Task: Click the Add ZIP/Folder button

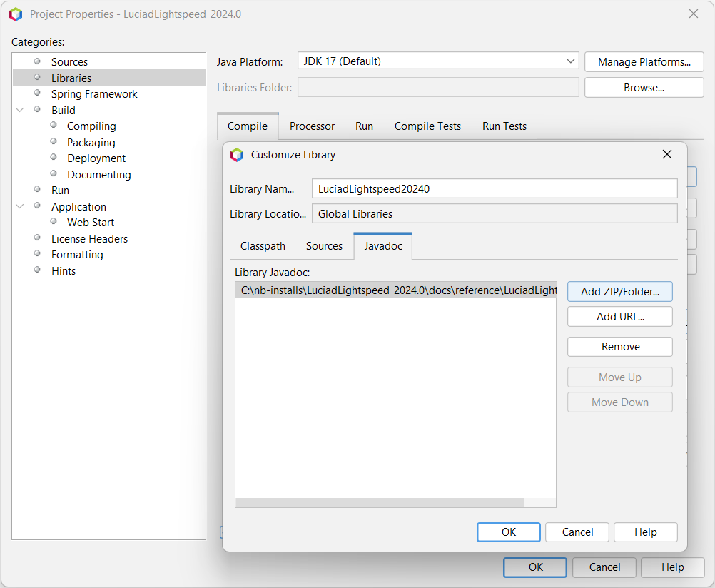Action: (x=619, y=291)
